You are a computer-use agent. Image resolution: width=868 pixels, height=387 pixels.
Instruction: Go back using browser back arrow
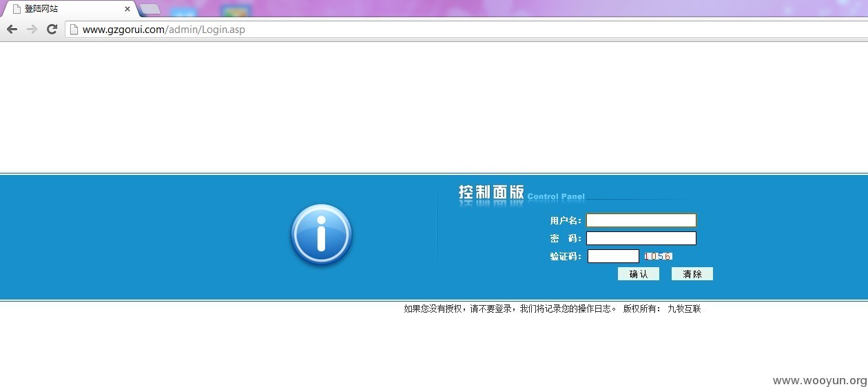coord(12,29)
